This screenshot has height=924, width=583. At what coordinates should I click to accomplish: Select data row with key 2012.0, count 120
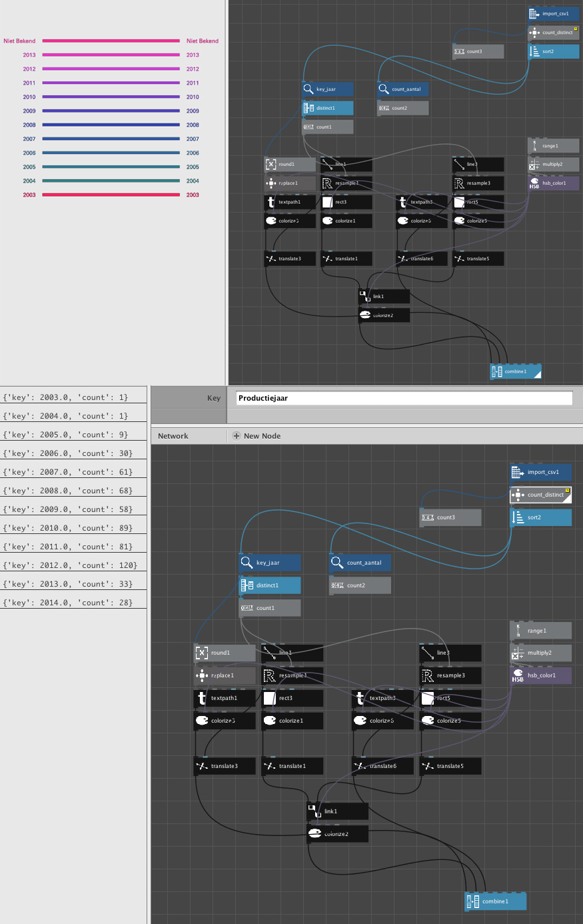point(73,565)
